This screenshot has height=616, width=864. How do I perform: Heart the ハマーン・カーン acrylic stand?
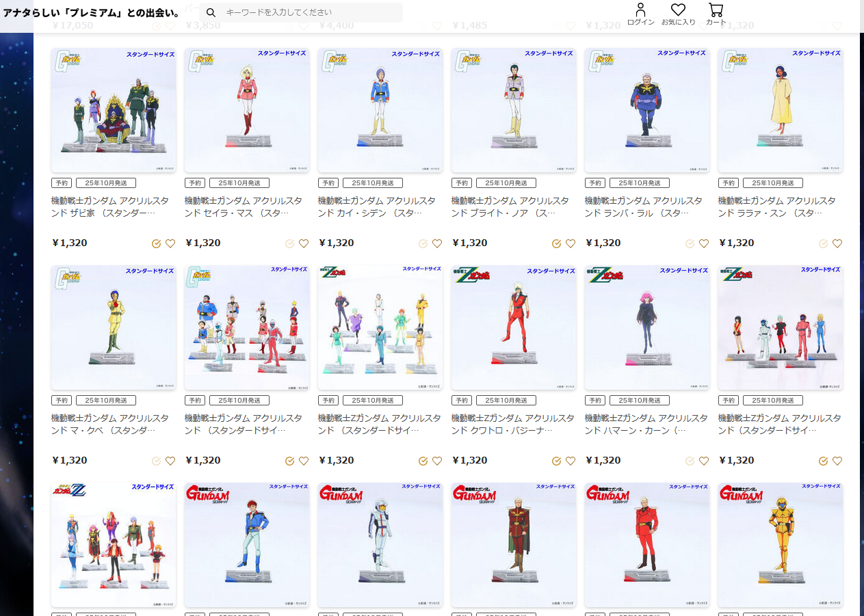pos(704,461)
